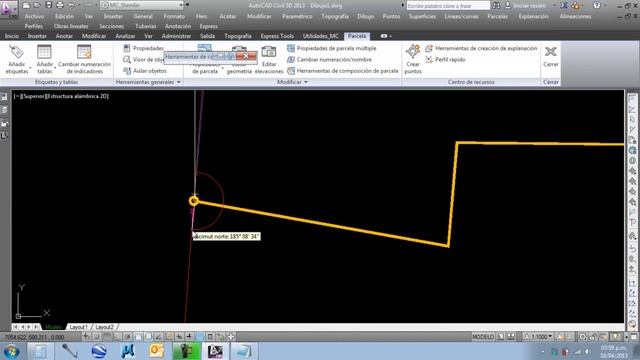640x360 pixels.
Task: Expand the Herramientas generales panel
Action: pyautogui.click(x=148, y=82)
